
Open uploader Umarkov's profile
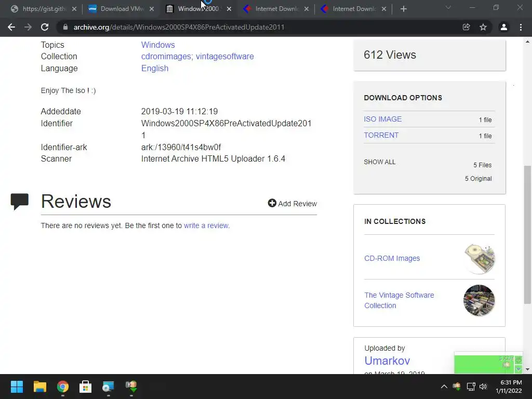[x=387, y=361]
